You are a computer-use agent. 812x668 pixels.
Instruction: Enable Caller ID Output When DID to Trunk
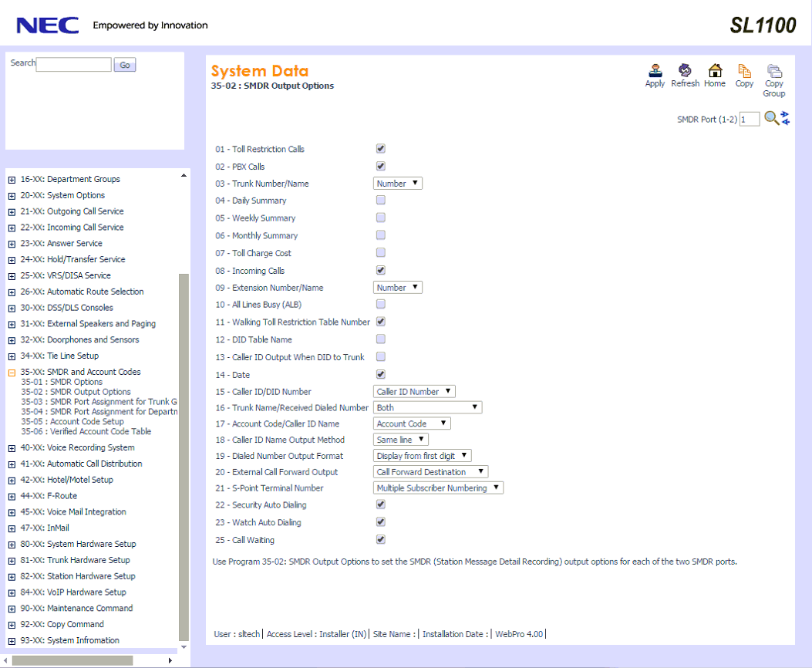(381, 357)
